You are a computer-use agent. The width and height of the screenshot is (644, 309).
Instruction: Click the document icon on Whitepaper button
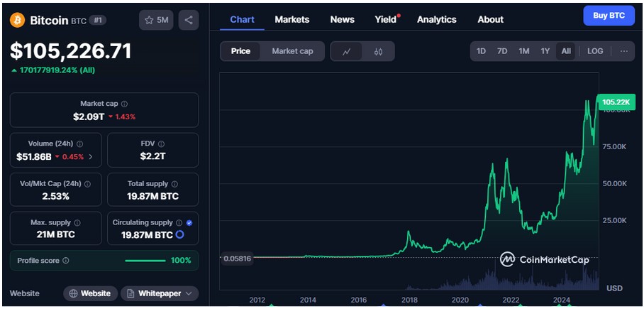(x=131, y=293)
